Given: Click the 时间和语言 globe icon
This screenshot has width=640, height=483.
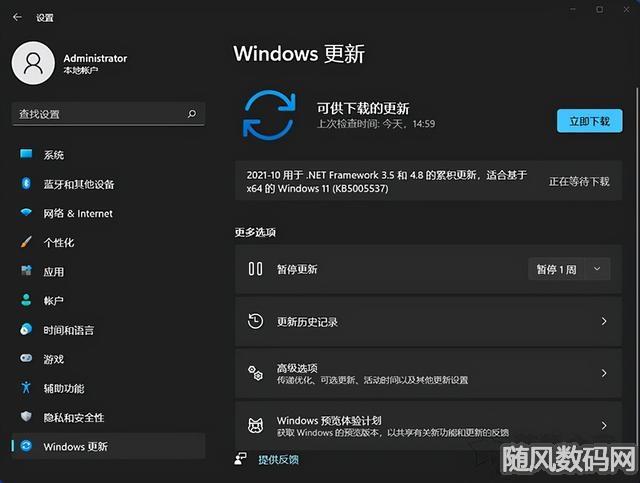Looking at the screenshot, I should pyautogui.click(x=26, y=329).
